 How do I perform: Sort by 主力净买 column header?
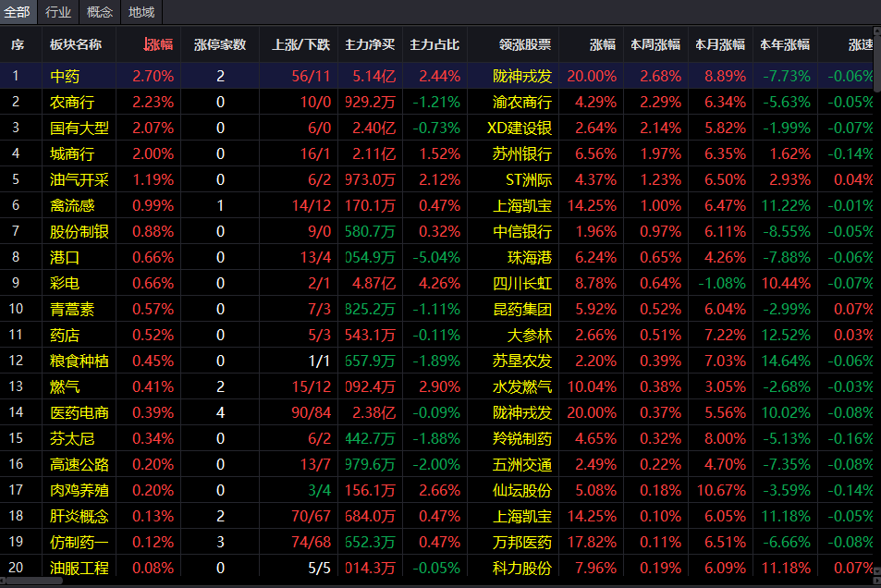coord(370,44)
